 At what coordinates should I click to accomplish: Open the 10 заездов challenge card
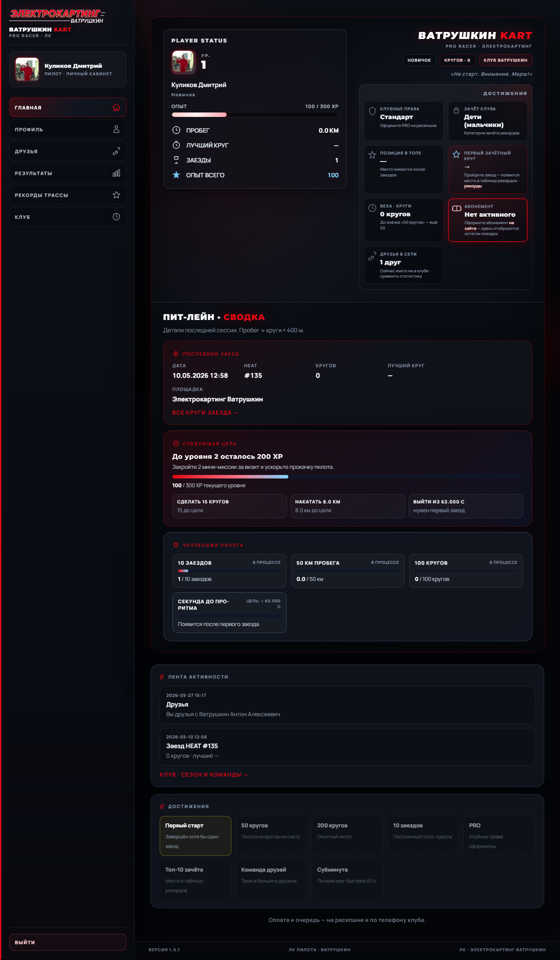tap(229, 571)
